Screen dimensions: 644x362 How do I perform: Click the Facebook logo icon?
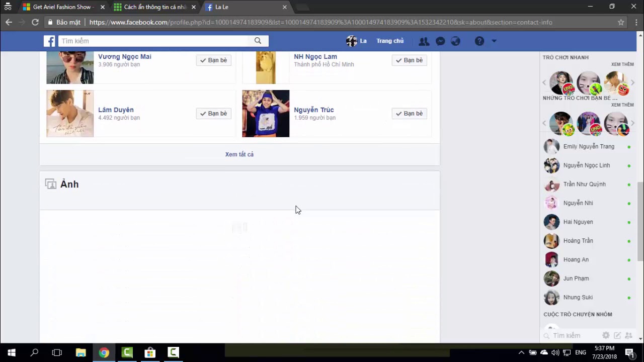coord(49,41)
